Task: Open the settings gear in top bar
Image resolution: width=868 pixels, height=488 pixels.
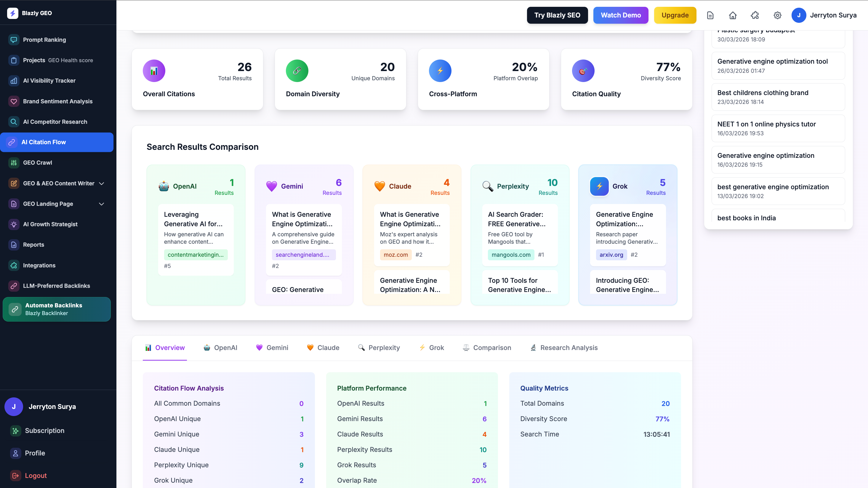Action: pos(777,15)
